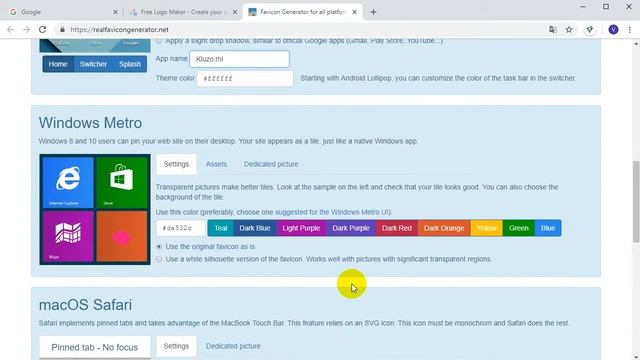This screenshot has height=360, width=640.
Task: Click the green Store tile preview
Action: [x=122, y=182]
